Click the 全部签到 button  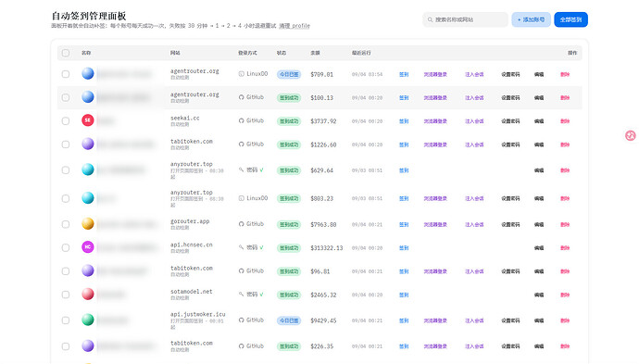[x=570, y=19]
